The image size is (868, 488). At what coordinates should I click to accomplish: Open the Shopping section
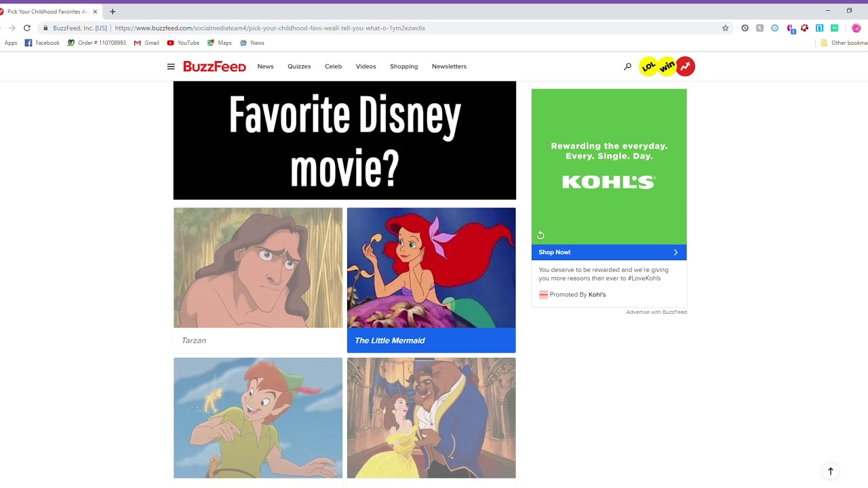(403, 66)
